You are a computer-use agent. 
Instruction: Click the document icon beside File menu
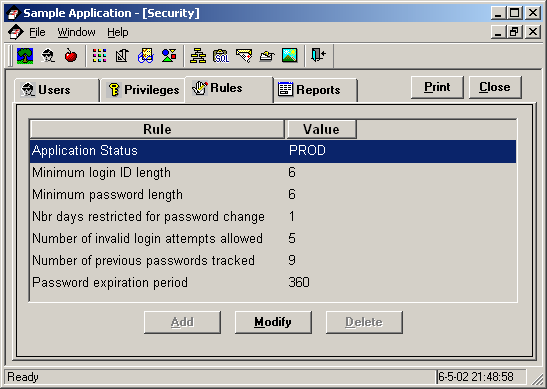pyautogui.click(x=15, y=32)
